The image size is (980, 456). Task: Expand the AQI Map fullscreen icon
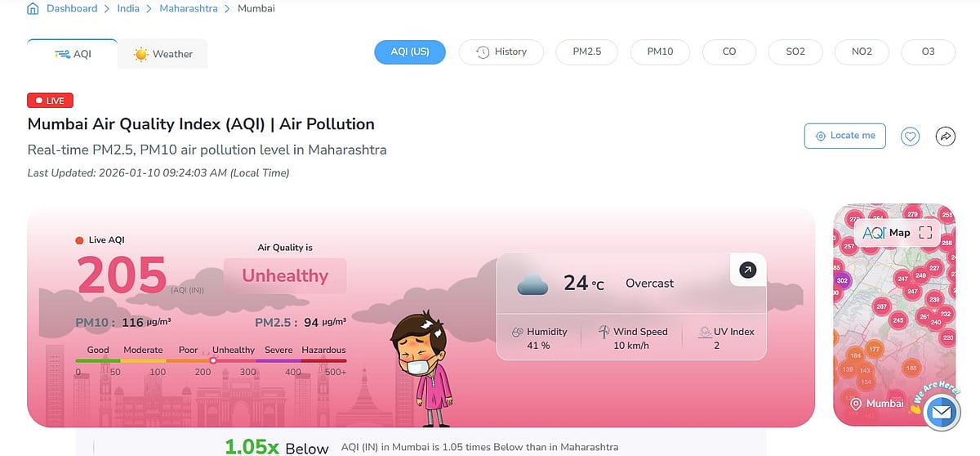tap(925, 233)
